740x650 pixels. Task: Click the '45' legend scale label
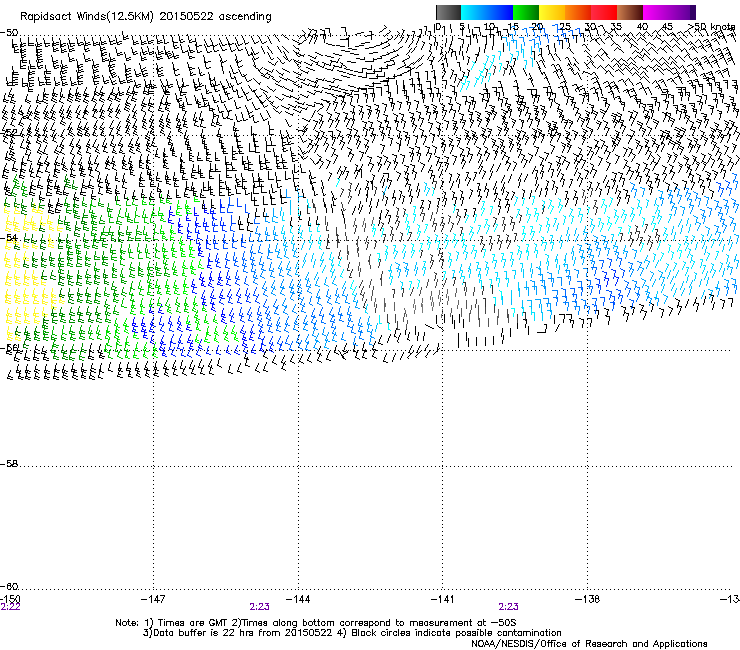pyautogui.click(x=667, y=27)
